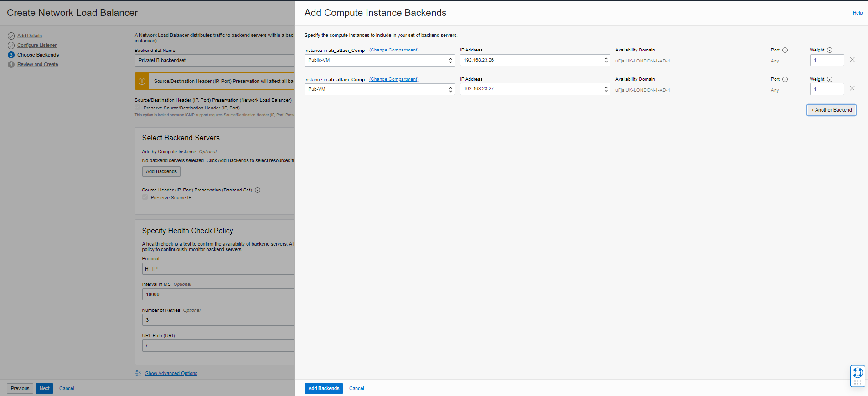The height and width of the screenshot is (396, 868).
Task: Open the support lifebuoy help widget
Action: tap(858, 373)
